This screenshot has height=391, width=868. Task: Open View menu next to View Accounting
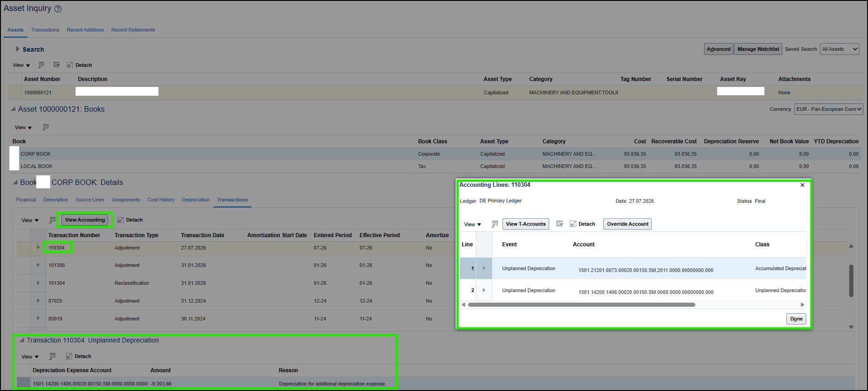[30, 220]
